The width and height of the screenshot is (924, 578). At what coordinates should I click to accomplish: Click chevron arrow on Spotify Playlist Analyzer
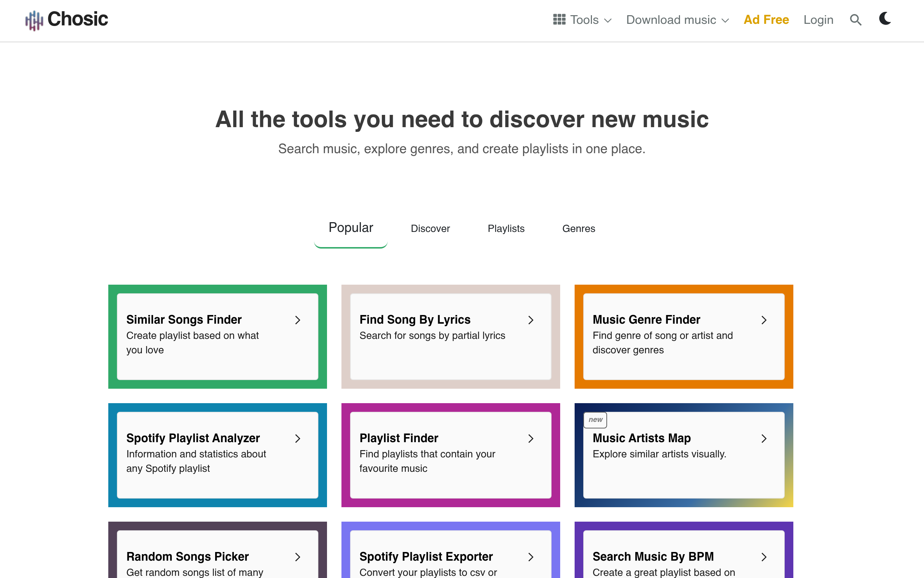[x=297, y=439]
